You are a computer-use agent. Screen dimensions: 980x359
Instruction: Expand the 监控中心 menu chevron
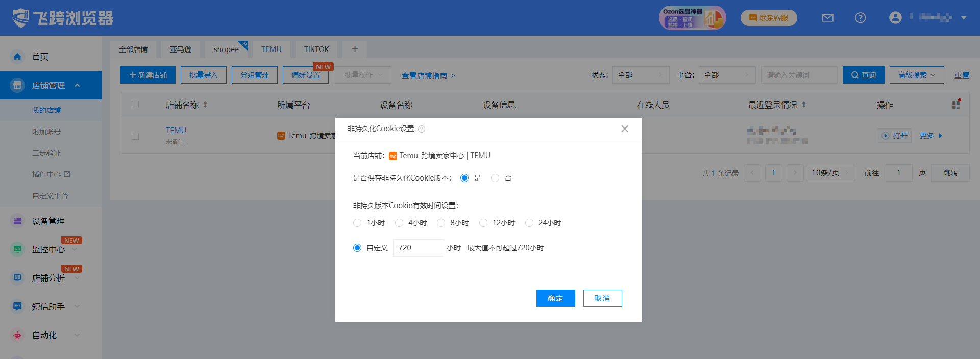pos(75,249)
